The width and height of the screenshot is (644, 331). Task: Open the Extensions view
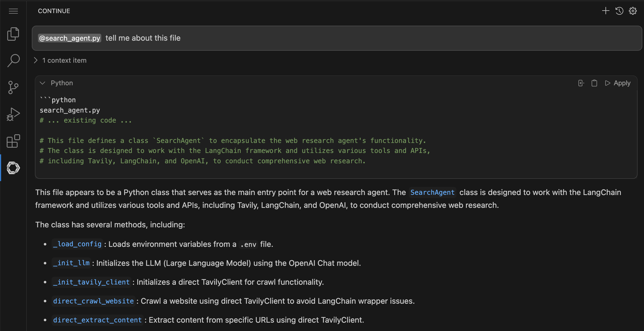(13, 141)
